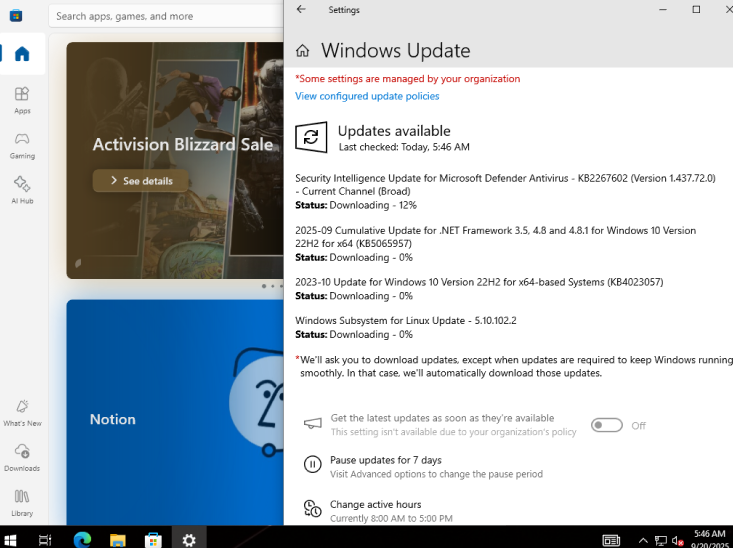Open Downloads in Microsoft Store
Viewport: 733px width, 548px height.
click(x=22, y=458)
